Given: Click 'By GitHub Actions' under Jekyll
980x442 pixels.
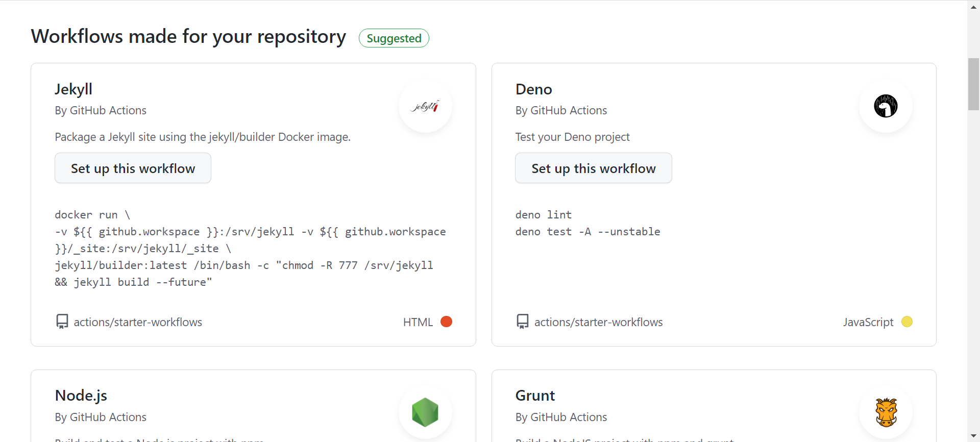Looking at the screenshot, I should pyautogui.click(x=101, y=110).
